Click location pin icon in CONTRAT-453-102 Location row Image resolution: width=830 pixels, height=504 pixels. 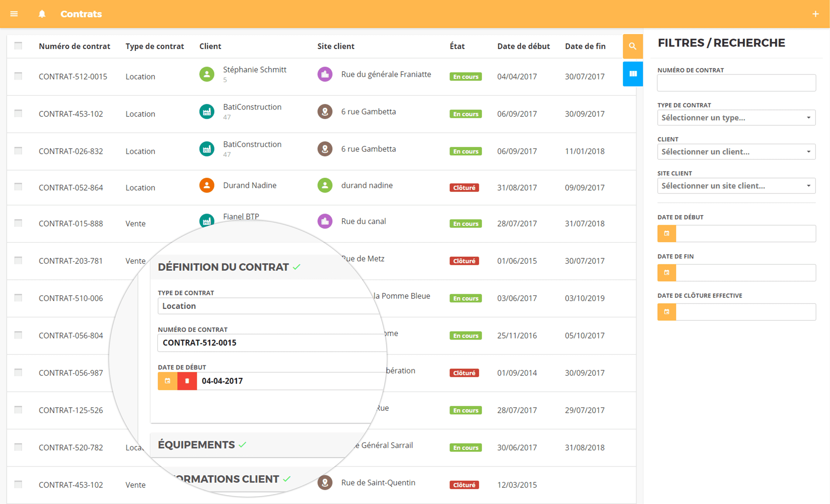pos(325,111)
